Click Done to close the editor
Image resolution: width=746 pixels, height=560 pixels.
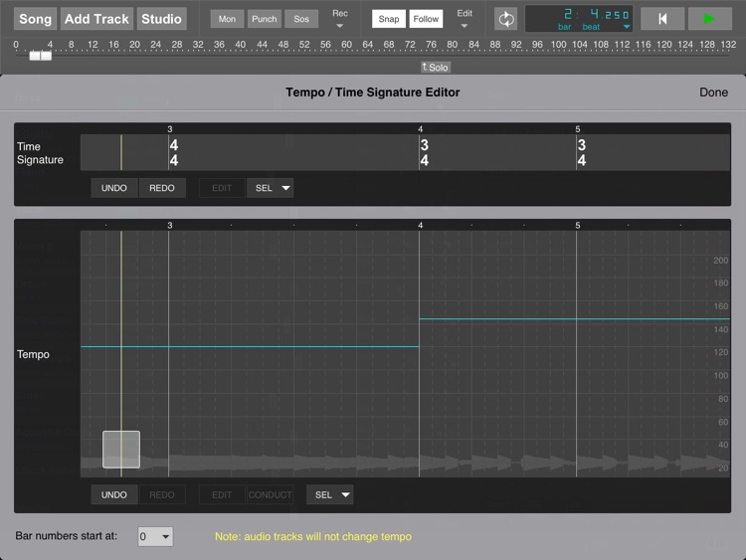713,93
